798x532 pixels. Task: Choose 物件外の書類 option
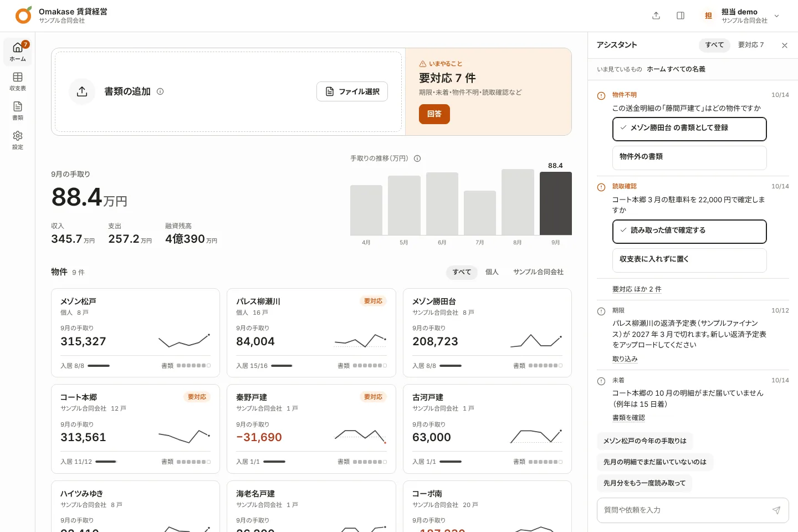pyautogui.click(x=689, y=158)
